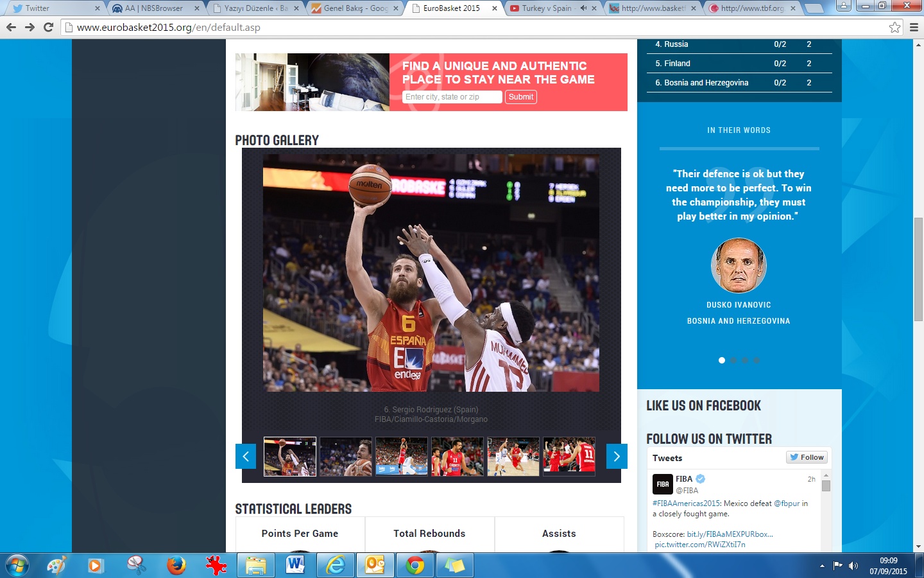The width and height of the screenshot is (924, 578).
Task: Follow FIBA with the Twitter Follow button
Action: 807,457
